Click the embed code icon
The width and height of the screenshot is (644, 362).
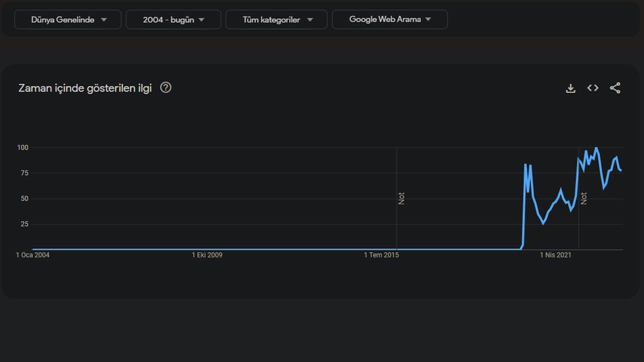pyautogui.click(x=592, y=88)
